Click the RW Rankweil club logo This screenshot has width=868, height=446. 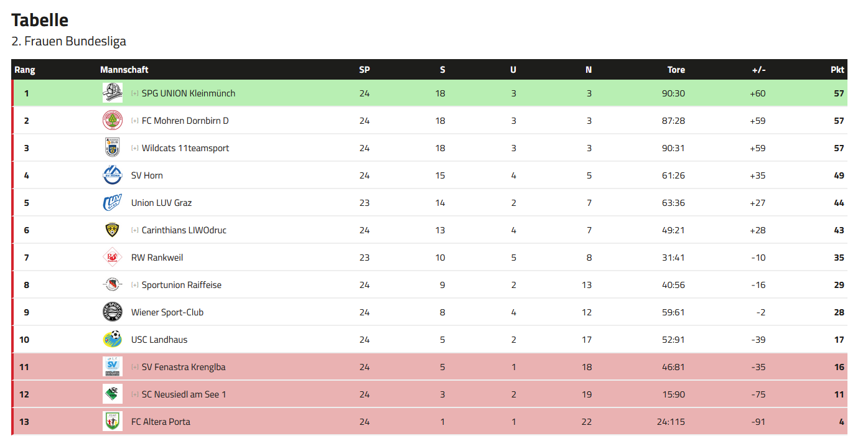[113, 258]
